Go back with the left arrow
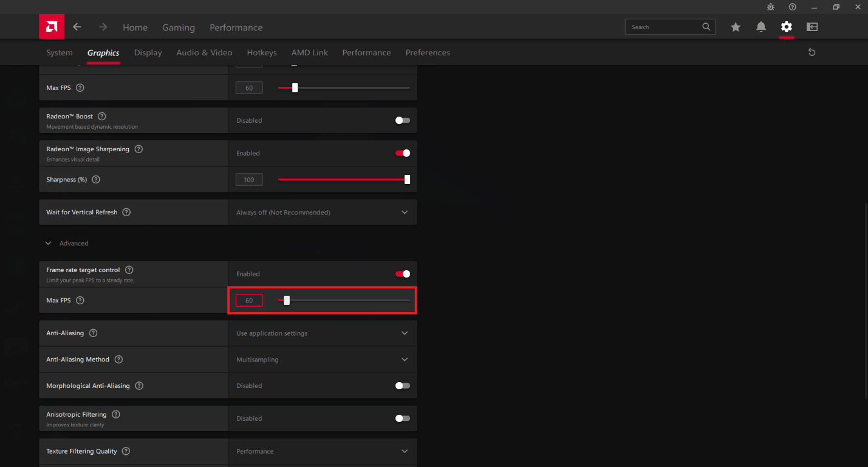 point(77,27)
